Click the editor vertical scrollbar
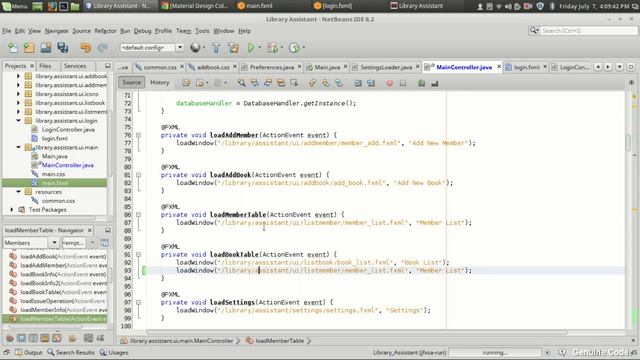Image resolution: width=640 pixels, height=360 pixels. (628, 143)
